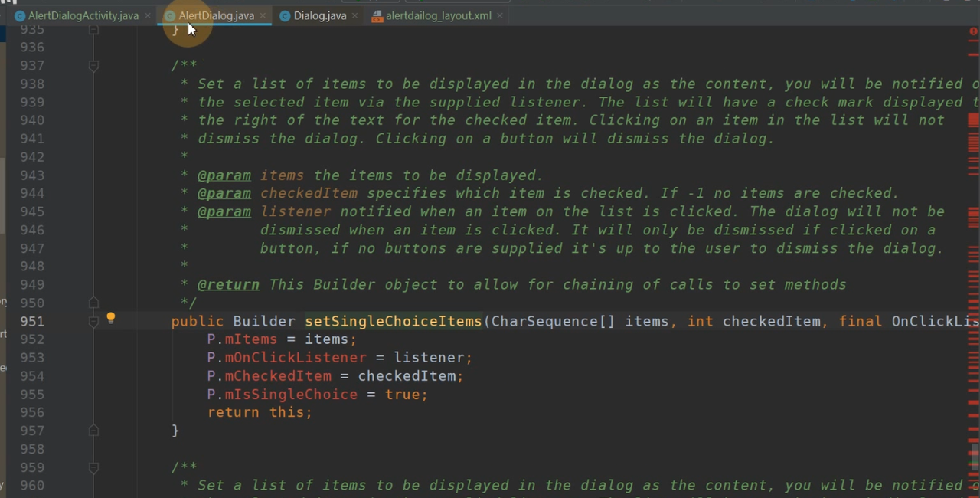980x498 pixels.
Task: Click the fold end marker on line 957
Action: coord(93,431)
